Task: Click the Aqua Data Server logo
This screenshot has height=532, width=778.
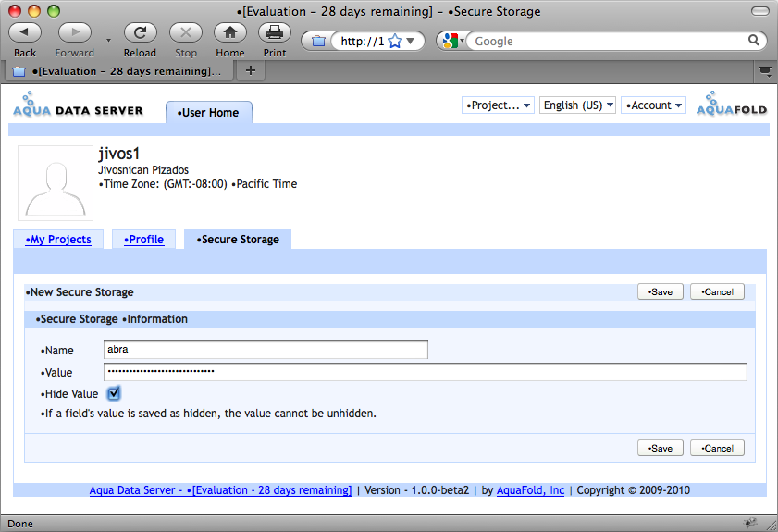Action: coord(78,105)
